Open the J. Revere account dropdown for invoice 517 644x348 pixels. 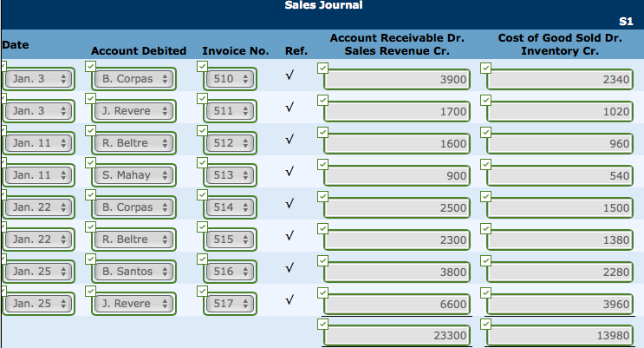click(x=133, y=303)
